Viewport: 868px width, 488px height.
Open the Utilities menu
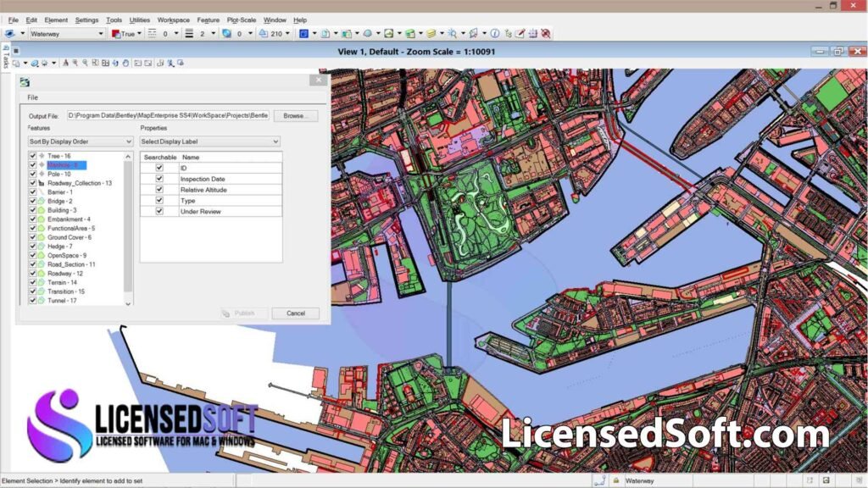coord(140,20)
